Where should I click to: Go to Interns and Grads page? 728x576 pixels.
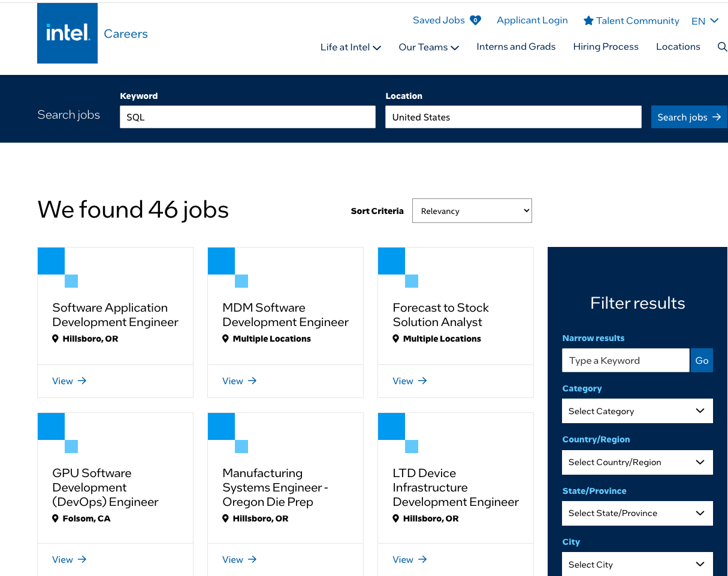coord(516,47)
